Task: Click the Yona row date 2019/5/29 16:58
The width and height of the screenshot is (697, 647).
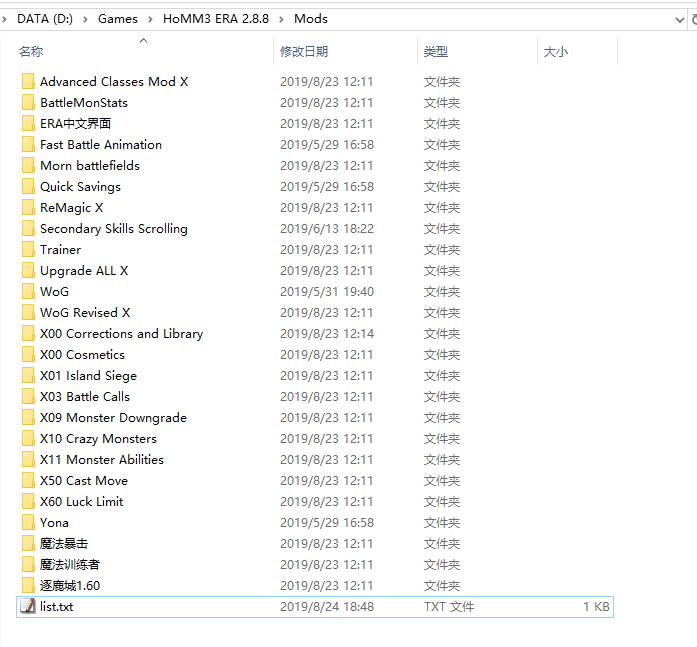Action: pos(327,523)
